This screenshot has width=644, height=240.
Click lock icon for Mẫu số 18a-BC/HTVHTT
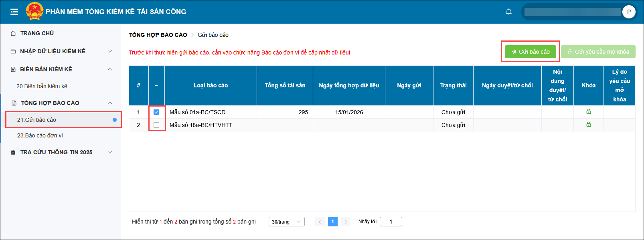point(588,125)
